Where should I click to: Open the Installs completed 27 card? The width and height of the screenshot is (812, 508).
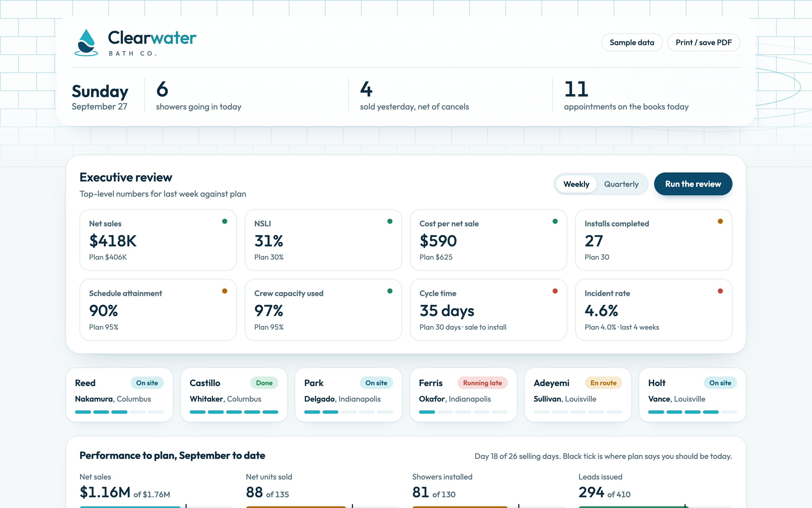point(653,240)
